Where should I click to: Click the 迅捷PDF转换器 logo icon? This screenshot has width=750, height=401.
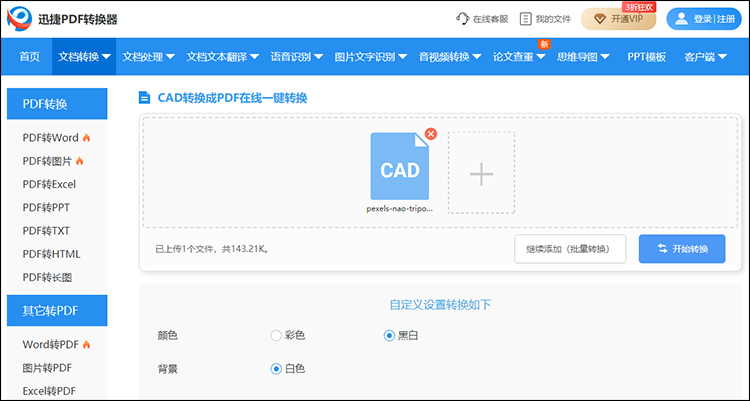(x=18, y=19)
